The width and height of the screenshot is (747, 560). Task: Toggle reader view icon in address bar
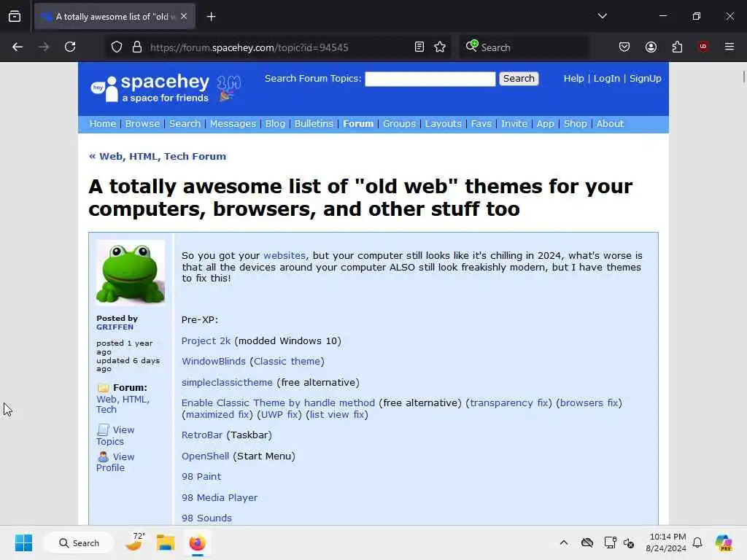point(419,47)
